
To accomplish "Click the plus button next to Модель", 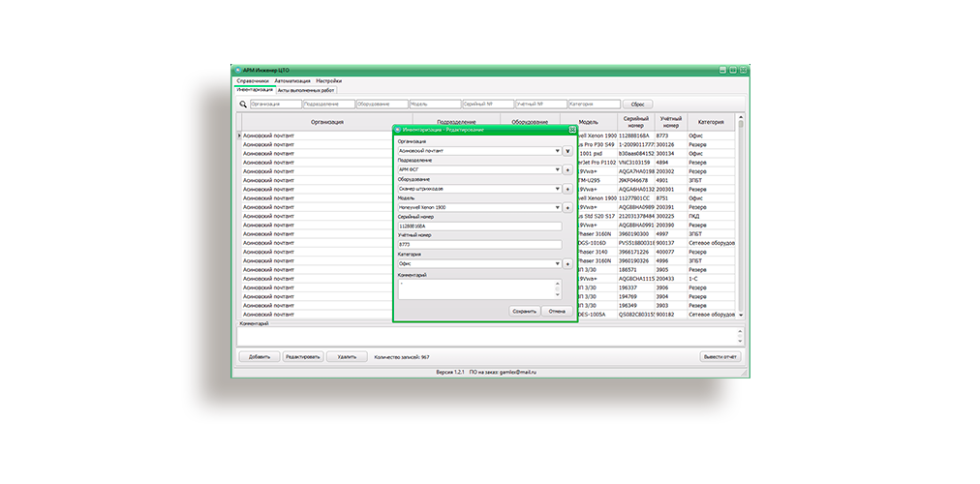I will (568, 207).
